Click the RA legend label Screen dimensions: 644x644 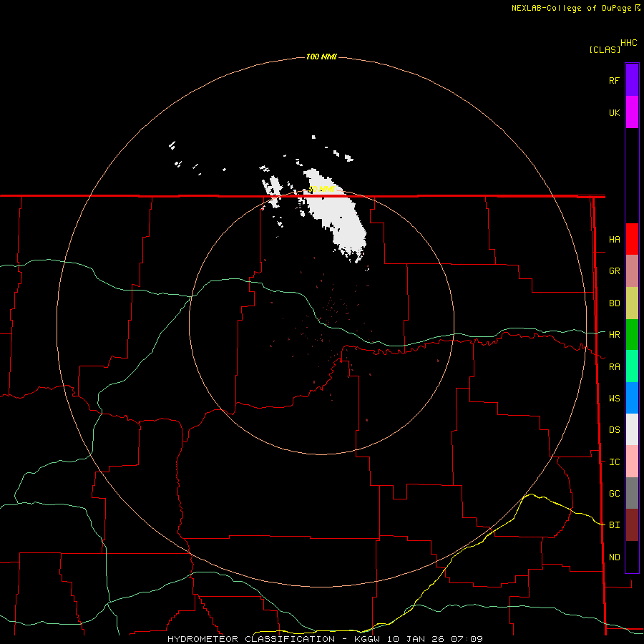614,367
